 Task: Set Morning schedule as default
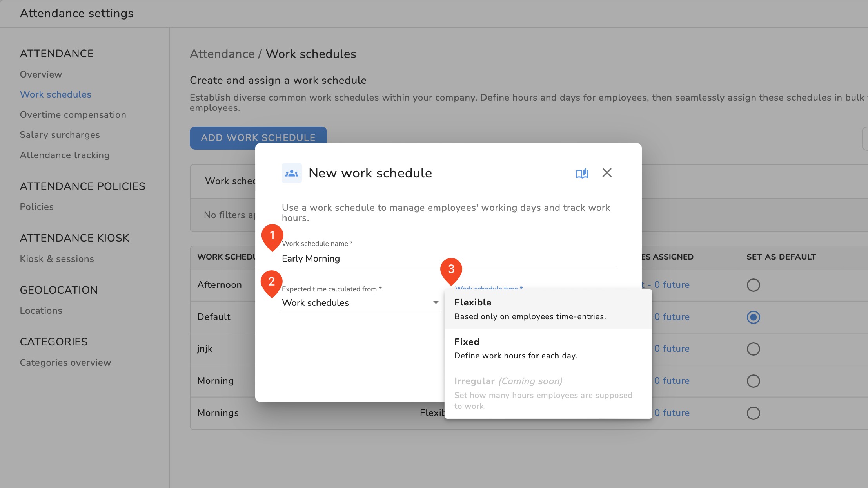(753, 381)
